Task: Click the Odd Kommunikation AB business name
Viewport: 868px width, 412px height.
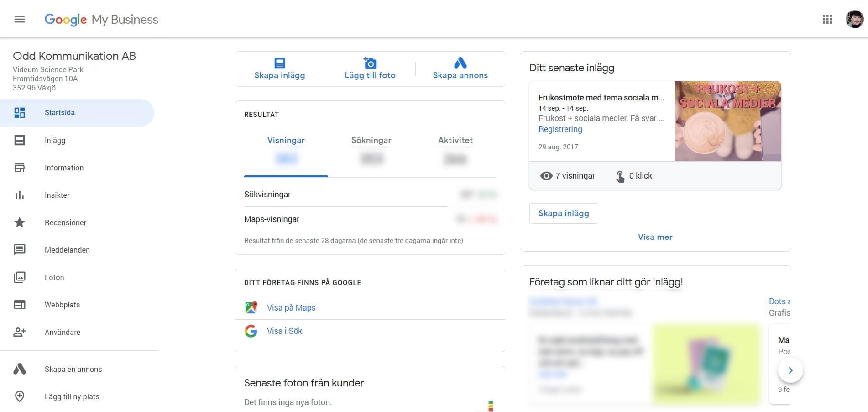Action: (x=74, y=56)
